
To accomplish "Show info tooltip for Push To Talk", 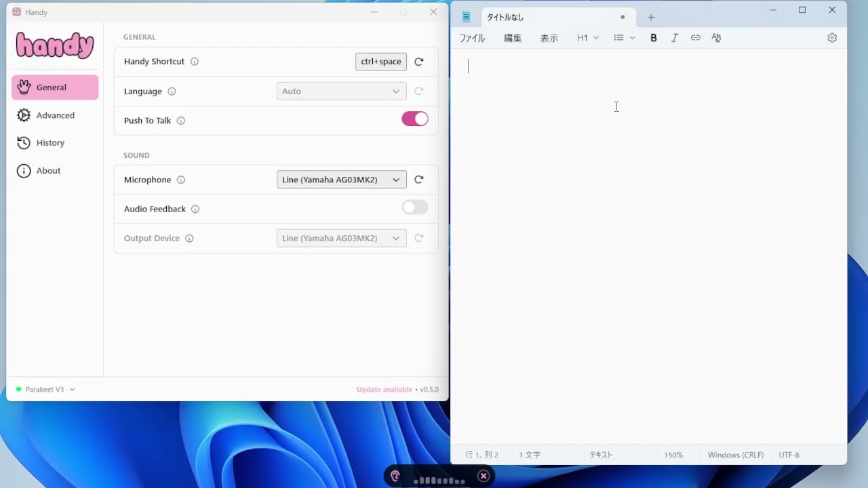I will coord(181,121).
